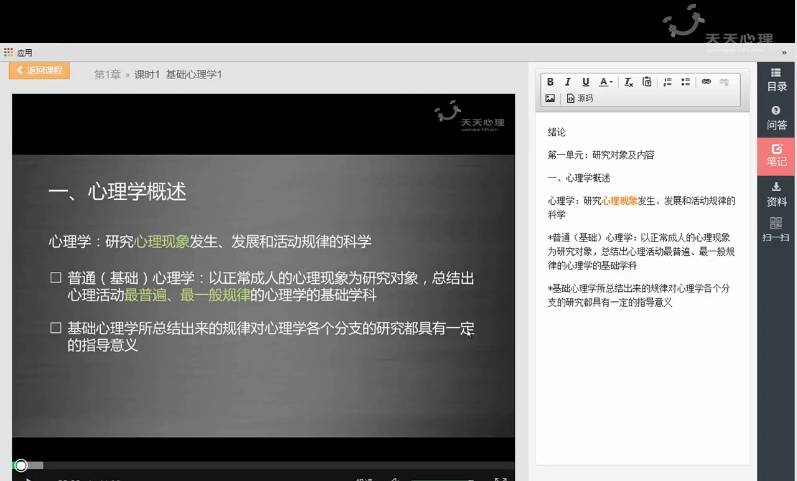Apply italic formatting in notes editor
The height and width of the screenshot is (481, 797).
tap(568, 82)
